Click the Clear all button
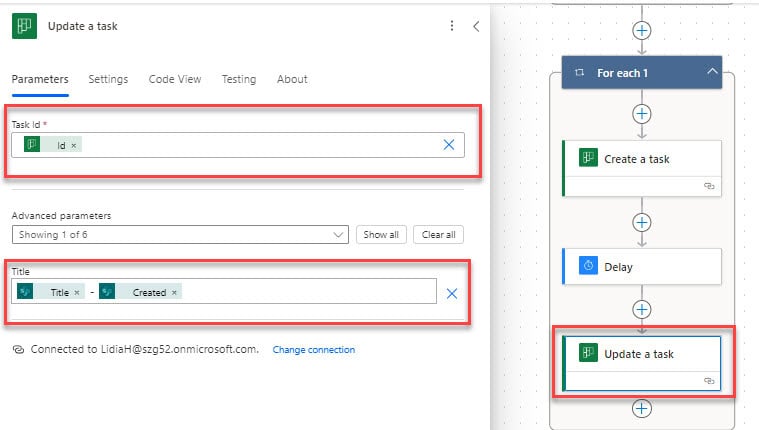Image resolution: width=759 pixels, height=430 pixels. point(438,234)
